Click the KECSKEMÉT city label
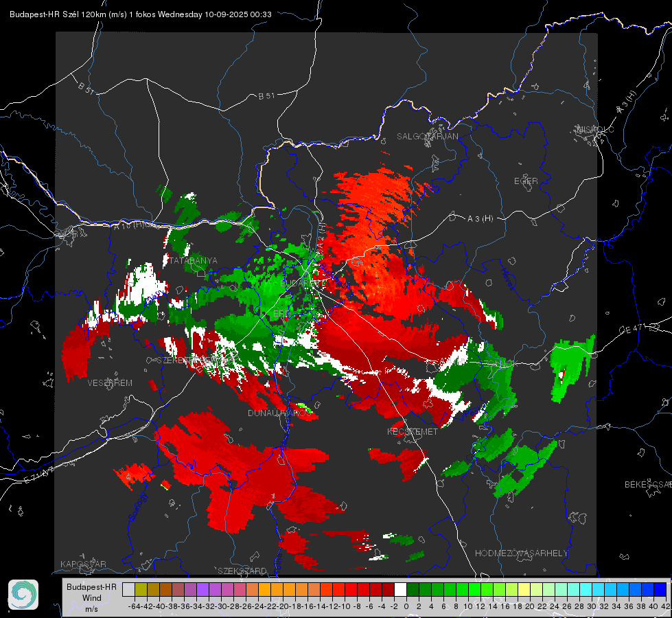Viewport: 672px width, 618px height. (413, 431)
